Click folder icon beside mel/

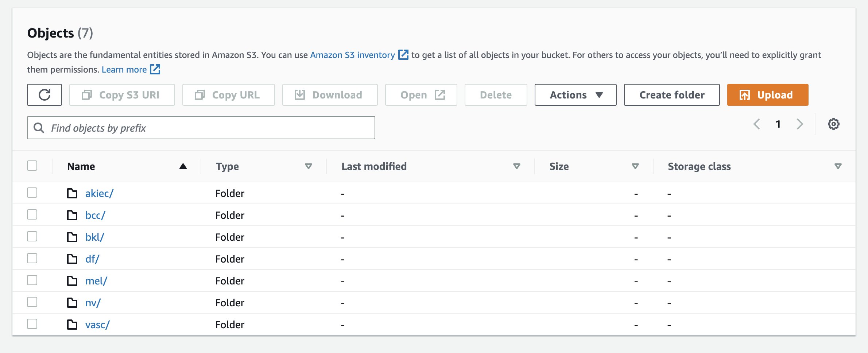[x=72, y=281]
